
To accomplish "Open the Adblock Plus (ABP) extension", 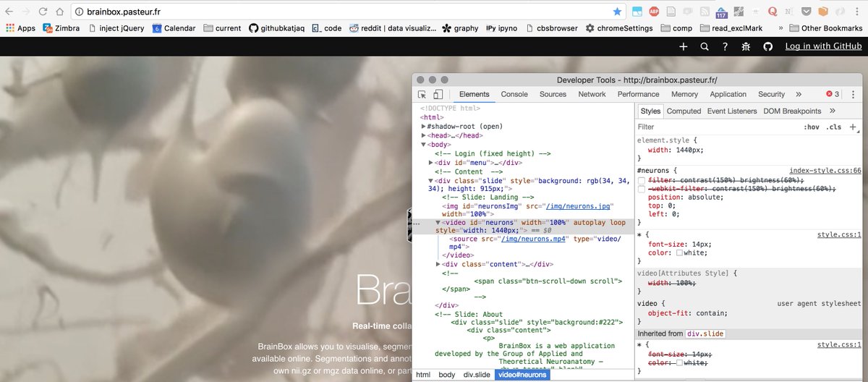I will 654,12.
